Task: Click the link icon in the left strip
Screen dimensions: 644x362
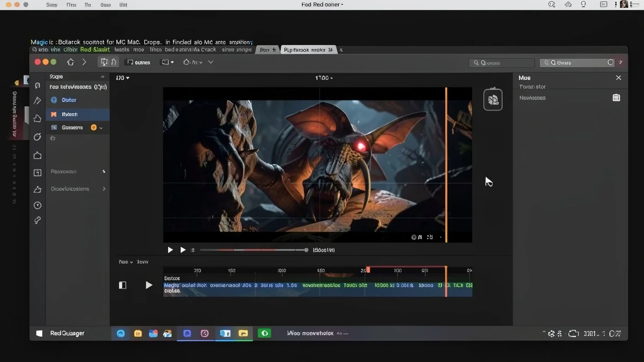Action: [37, 220]
